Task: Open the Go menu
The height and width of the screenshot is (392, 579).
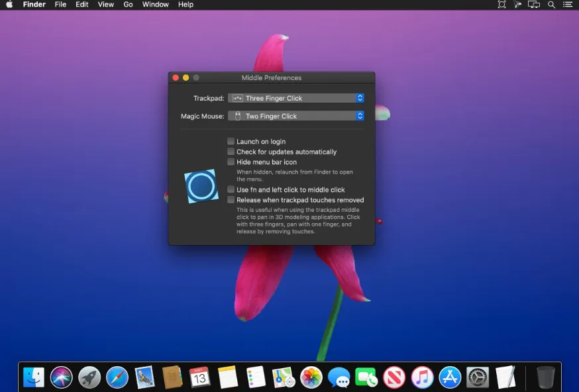Action: pyautogui.click(x=128, y=5)
